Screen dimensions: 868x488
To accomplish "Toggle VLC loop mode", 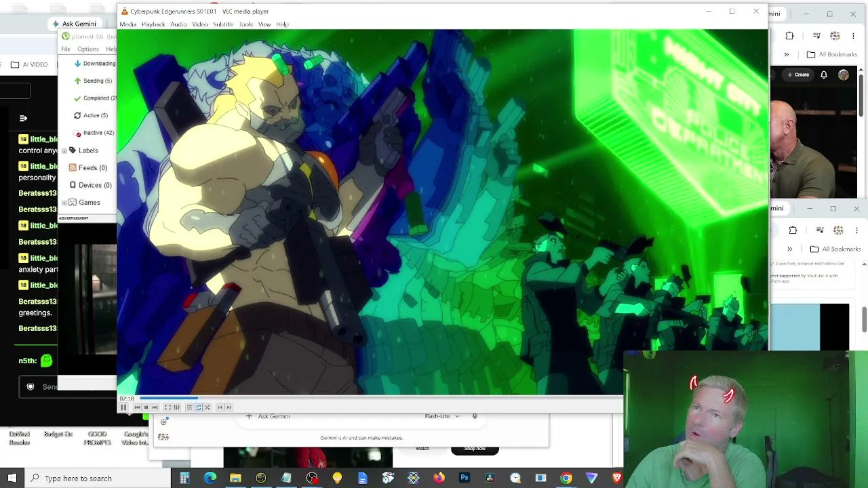I will (198, 407).
